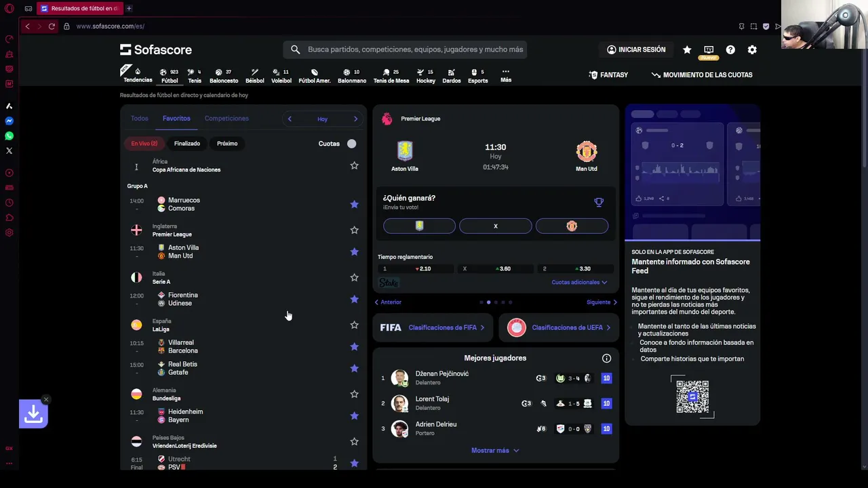Select the Voleibol sport category
Image resolution: width=868 pixels, height=488 pixels.
pyautogui.click(x=281, y=75)
